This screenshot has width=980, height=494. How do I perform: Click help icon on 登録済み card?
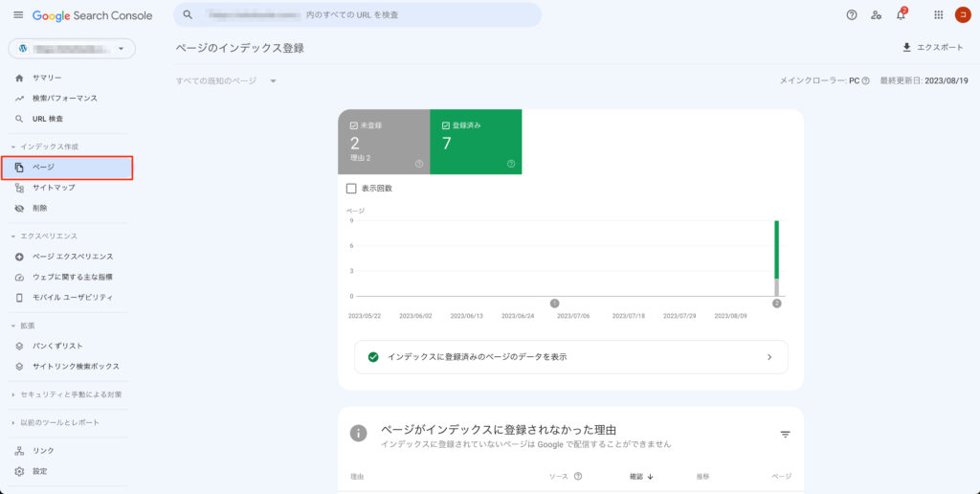pyautogui.click(x=511, y=164)
